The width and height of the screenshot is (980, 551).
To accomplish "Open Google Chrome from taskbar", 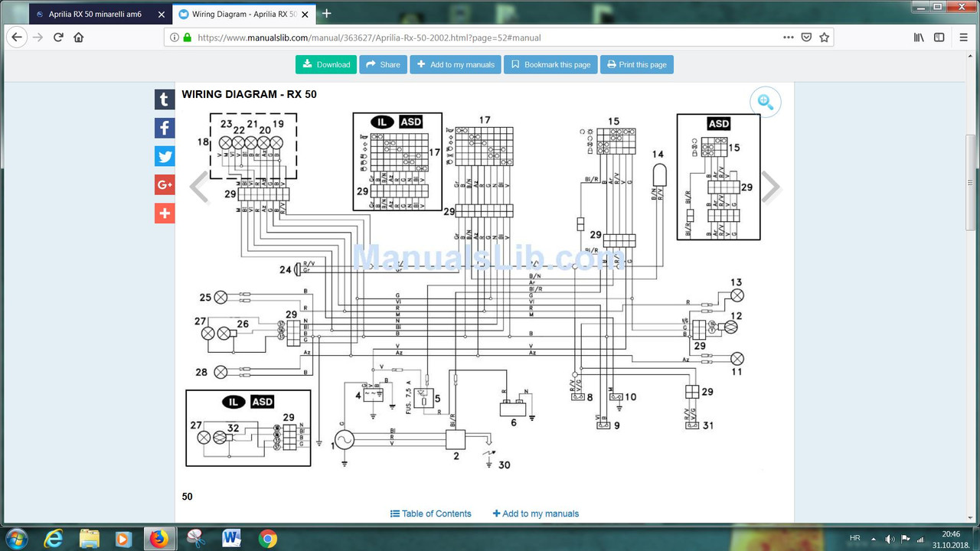I will (267, 538).
